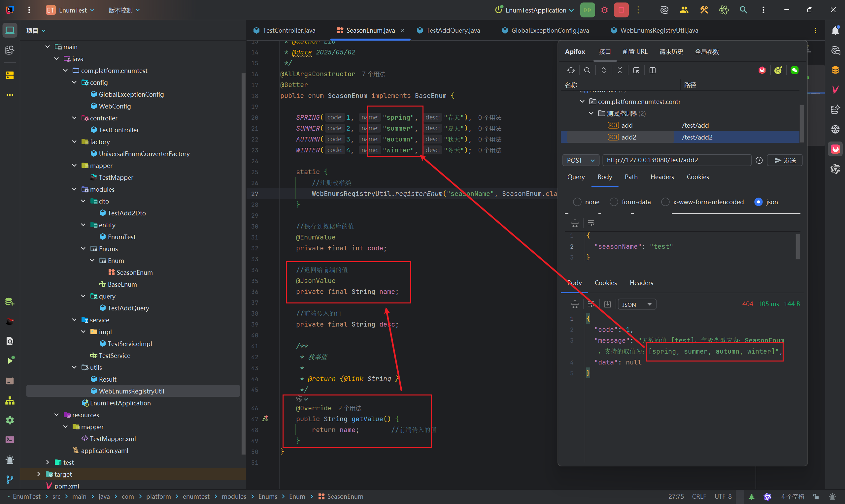This screenshot has height=504, width=845.
Task: Open the notifications bell panel
Action: pyautogui.click(x=835, y=31)
